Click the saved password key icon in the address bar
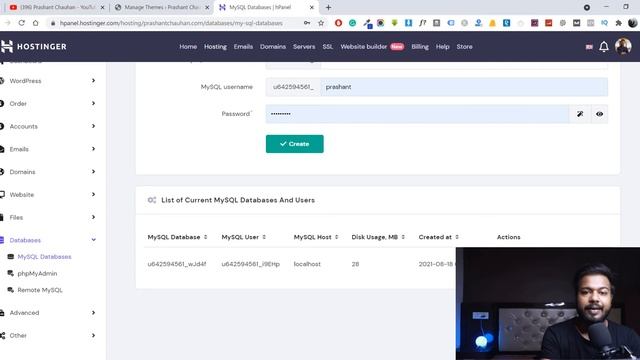640x360 pixels. pos(307,23)
